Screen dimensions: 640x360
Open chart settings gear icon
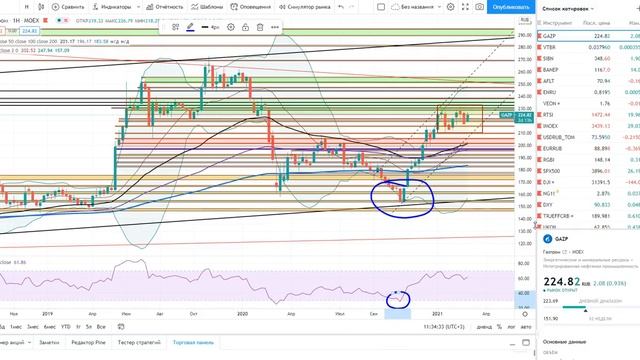(x=451, y=7)
